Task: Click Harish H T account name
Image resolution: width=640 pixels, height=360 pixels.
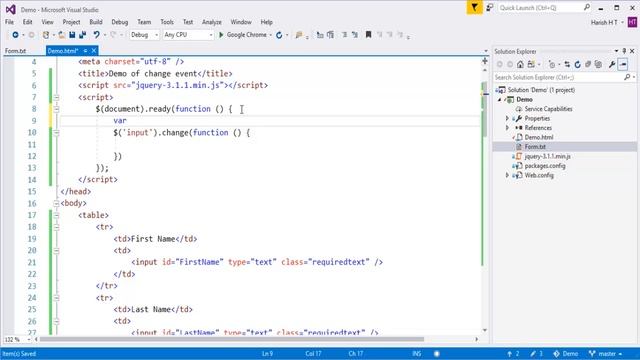Action: pos(604,22)
